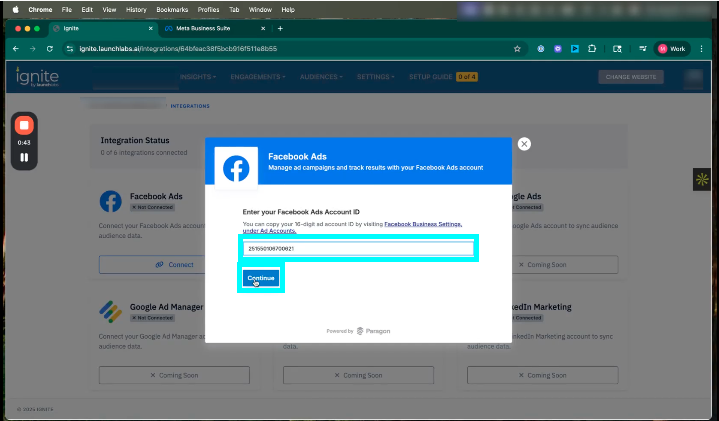Viewport: 719px width, 421px height.
Task: Click the Not Connected badge under Facebook Ads
Action: point(152,207)
